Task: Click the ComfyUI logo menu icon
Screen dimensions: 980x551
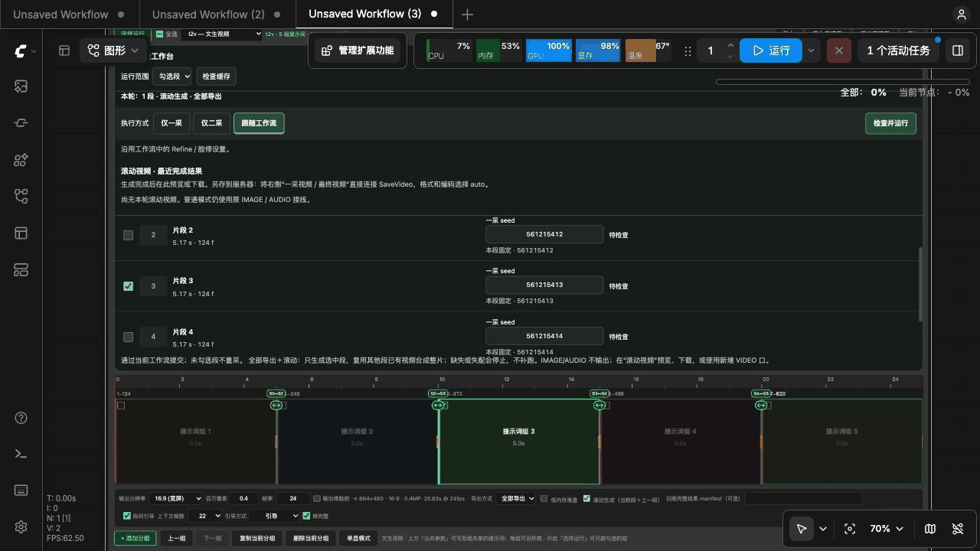Action: pos(21,51)
